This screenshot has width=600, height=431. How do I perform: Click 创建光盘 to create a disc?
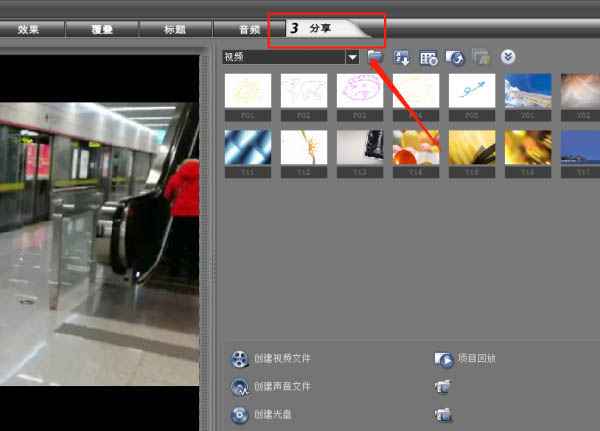tap(261, 415)
